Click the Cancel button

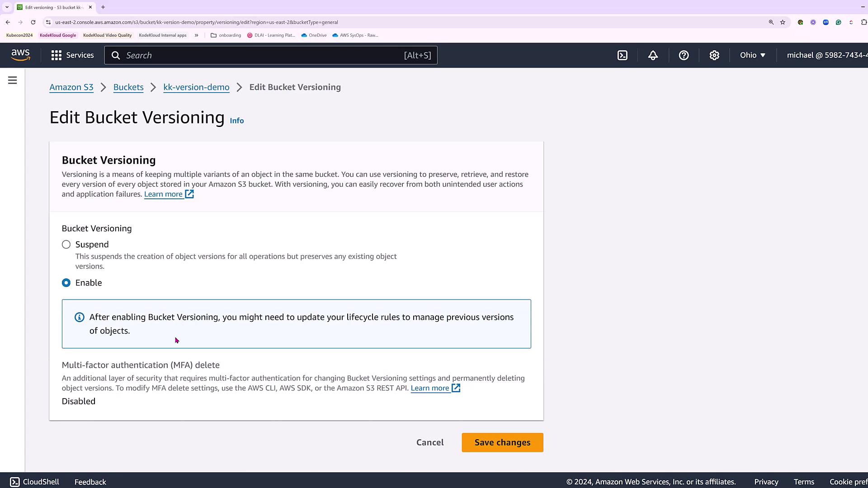tap(430, 442)
